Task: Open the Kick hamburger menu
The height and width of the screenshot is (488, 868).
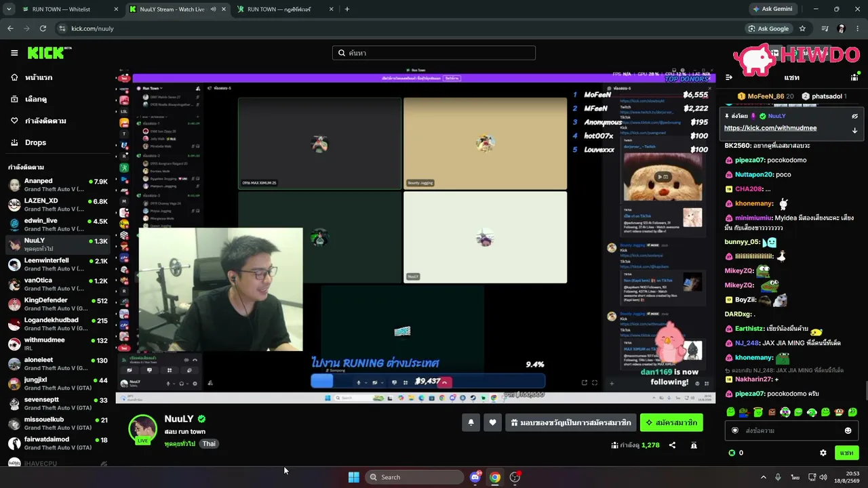Action: (x=14, y=53)
